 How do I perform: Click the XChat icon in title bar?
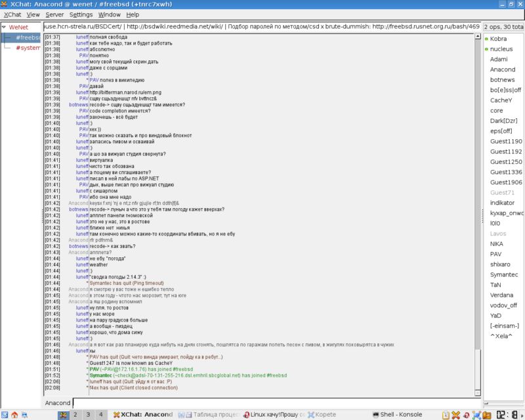tap(4, 4)
